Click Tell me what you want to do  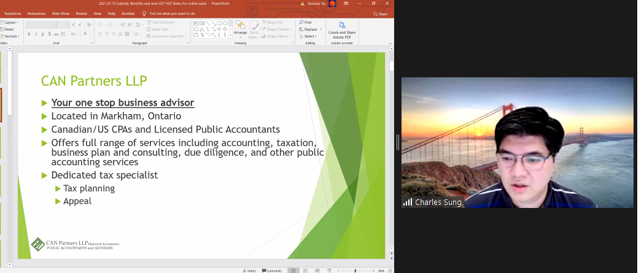169,13
